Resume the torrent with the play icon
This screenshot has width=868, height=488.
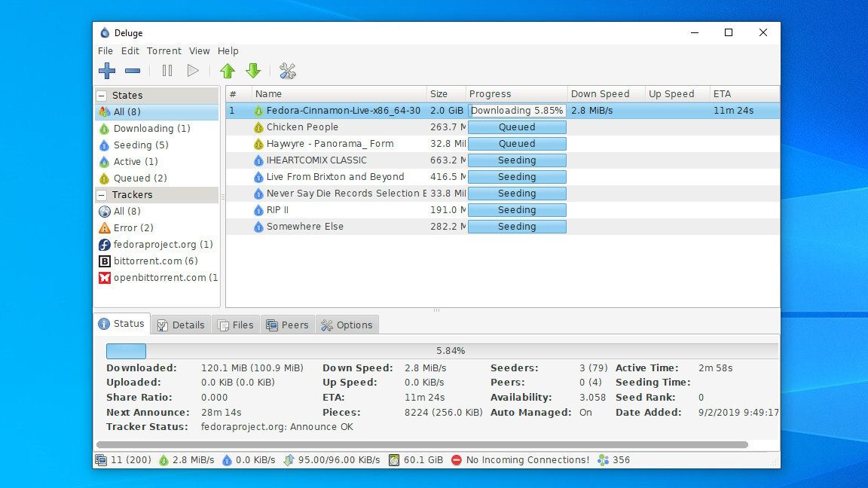[193, 71]
